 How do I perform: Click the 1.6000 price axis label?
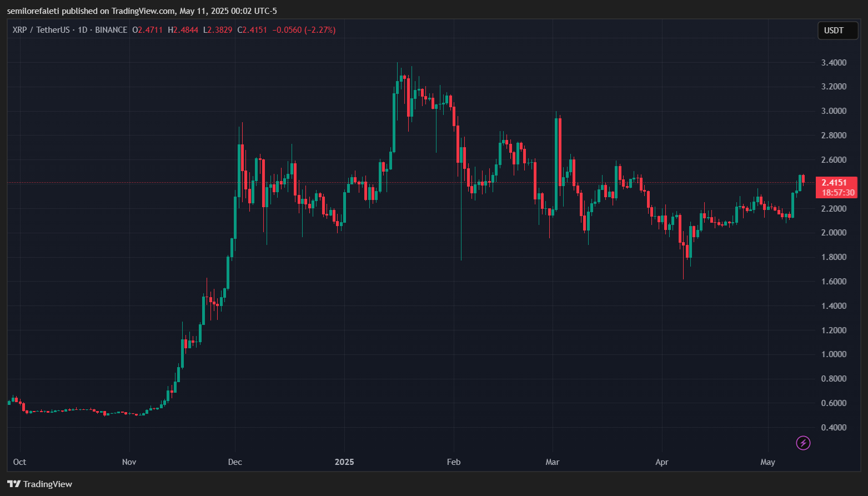tap(834, 282)
